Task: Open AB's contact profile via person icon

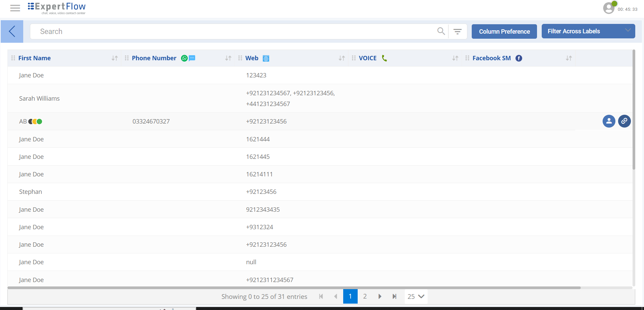Action: click(609, 121)
